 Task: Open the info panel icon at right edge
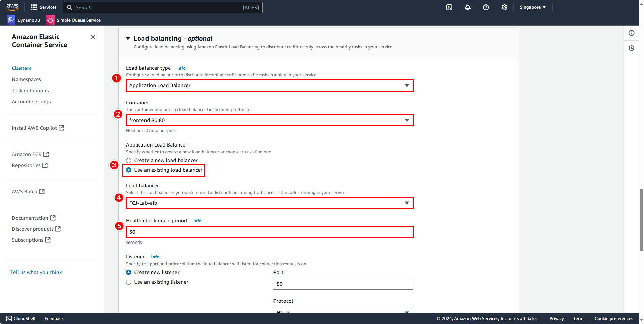[631, 33]
